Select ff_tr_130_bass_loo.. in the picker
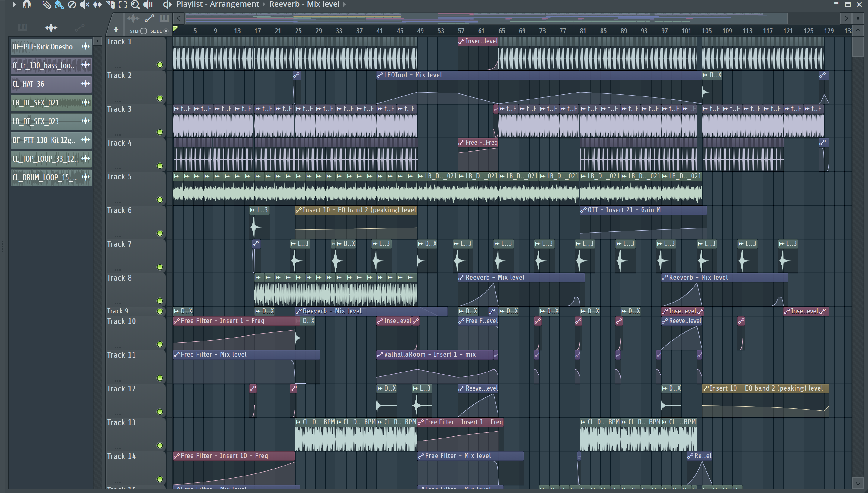 click(x=51, y=65)
